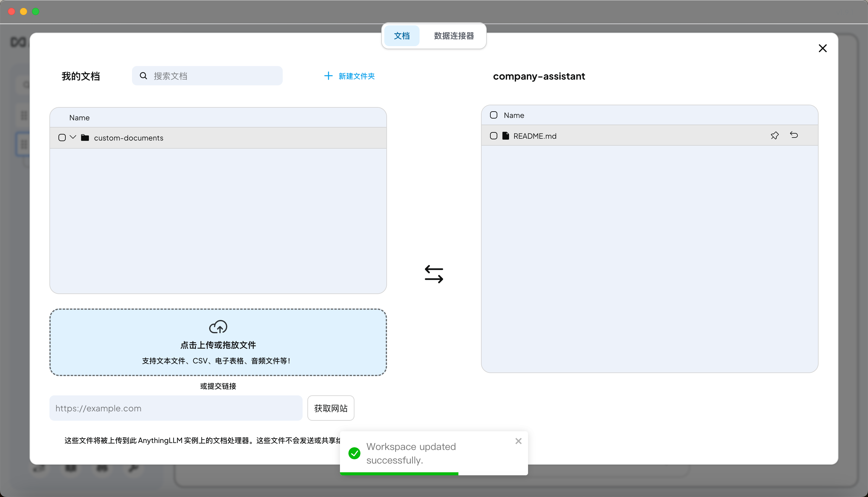
Task: Click the cloud upload icon
Action: (218, 327)
